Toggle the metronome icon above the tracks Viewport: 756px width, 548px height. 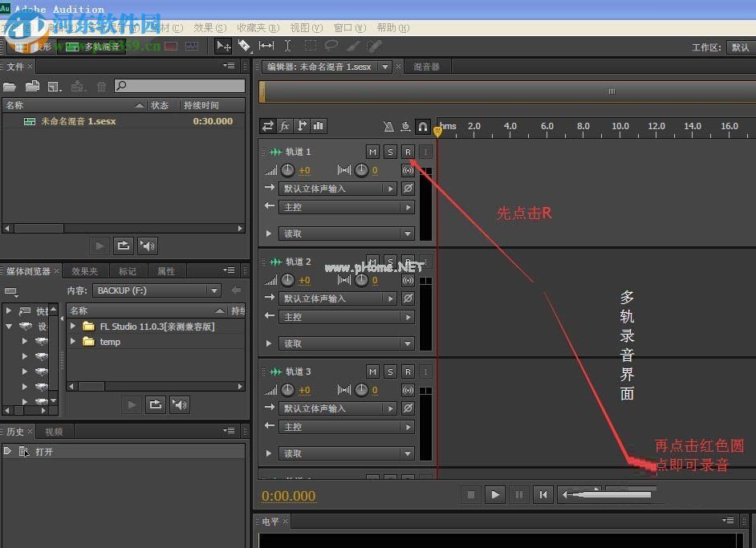coord(388,126)
